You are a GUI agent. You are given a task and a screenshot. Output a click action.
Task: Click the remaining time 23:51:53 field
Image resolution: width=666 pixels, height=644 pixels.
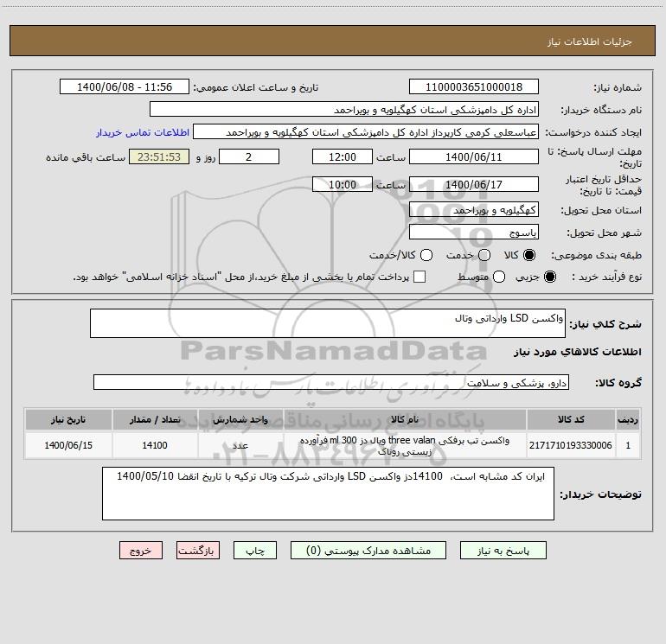tap(159, 156)
